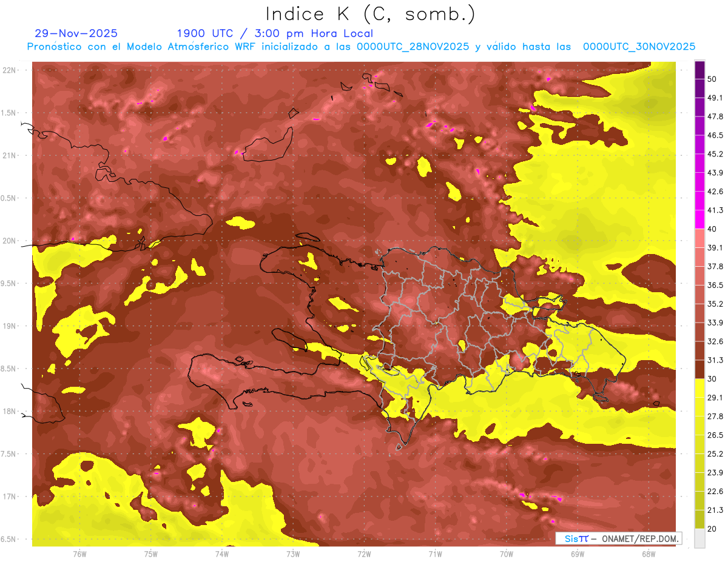The width and height of the screenshot is (728, 562).
Task: Click the "SisTT - ONAMET/REP.DOM." credit label
Action: (619, 538)
